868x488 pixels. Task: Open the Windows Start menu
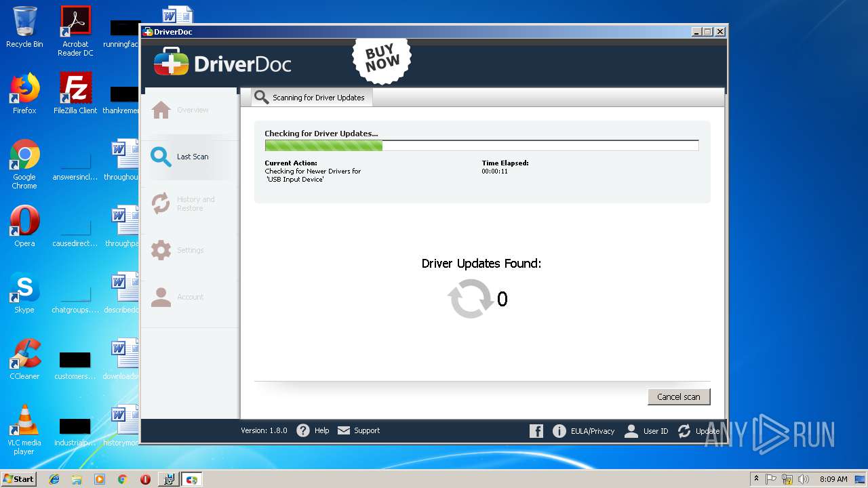tap(18, 479)
